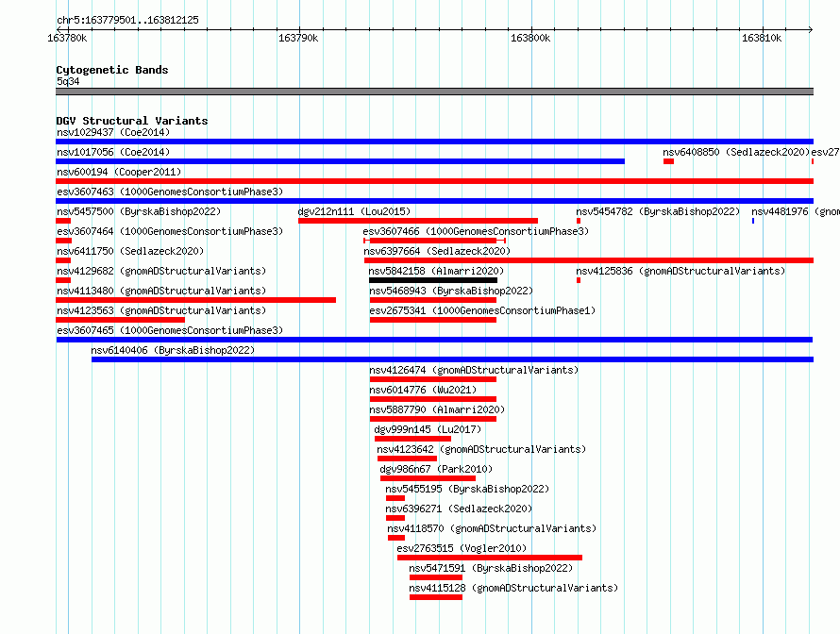This screenshot has height=634, width=840.
Task: Click the red esv2763515 feature bar
Action: [x=490, y=558]
